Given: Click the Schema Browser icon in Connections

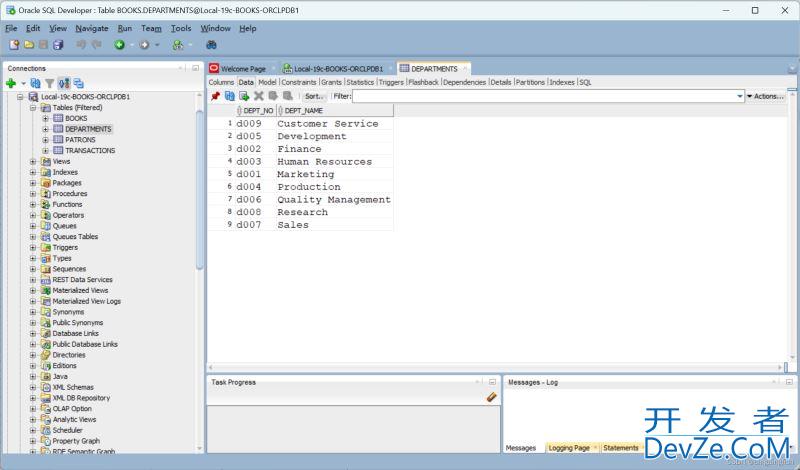Looking at the screenshot, I should [64, 83].
